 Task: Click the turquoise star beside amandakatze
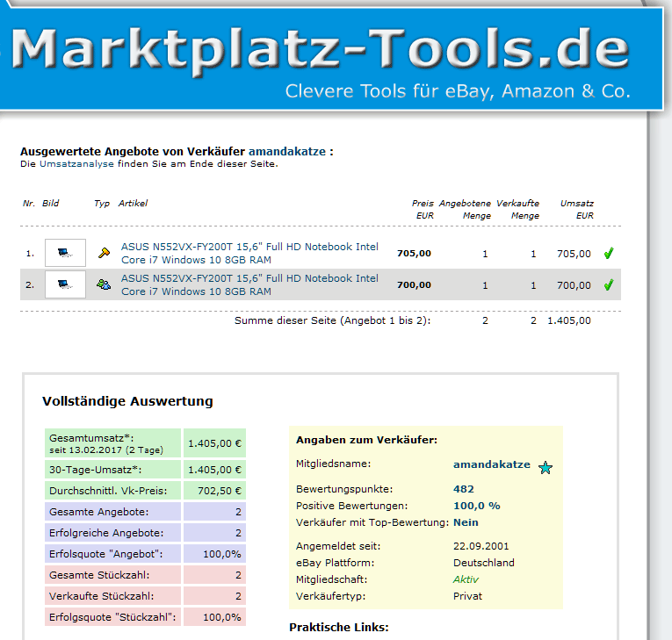point(546,468)
